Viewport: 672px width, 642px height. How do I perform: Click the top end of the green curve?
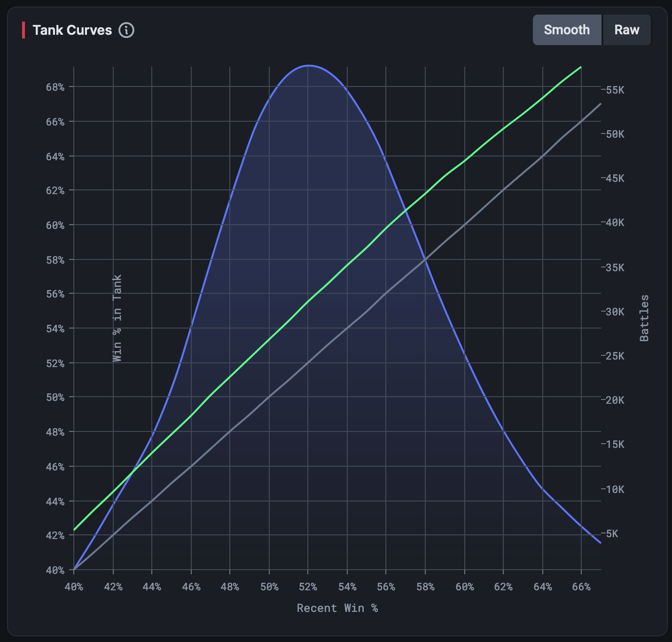click(x=581, y=67)
